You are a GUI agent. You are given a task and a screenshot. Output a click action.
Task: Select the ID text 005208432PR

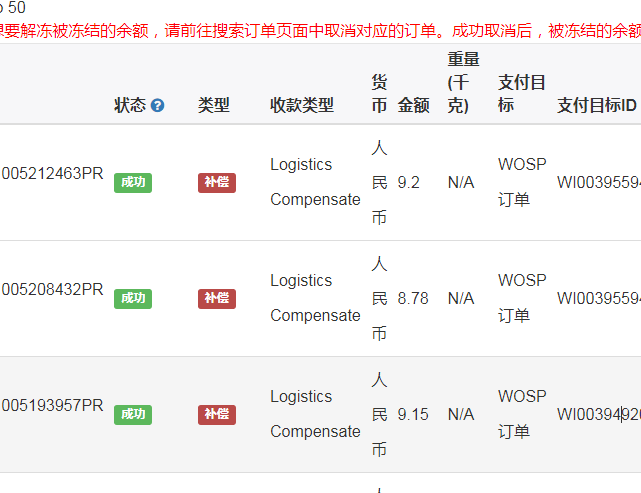coord(52,290)
